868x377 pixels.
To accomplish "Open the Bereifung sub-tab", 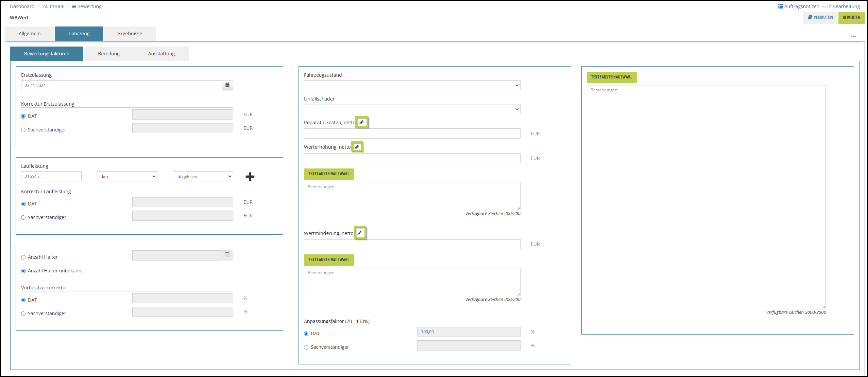I will (x=108, y=54).
